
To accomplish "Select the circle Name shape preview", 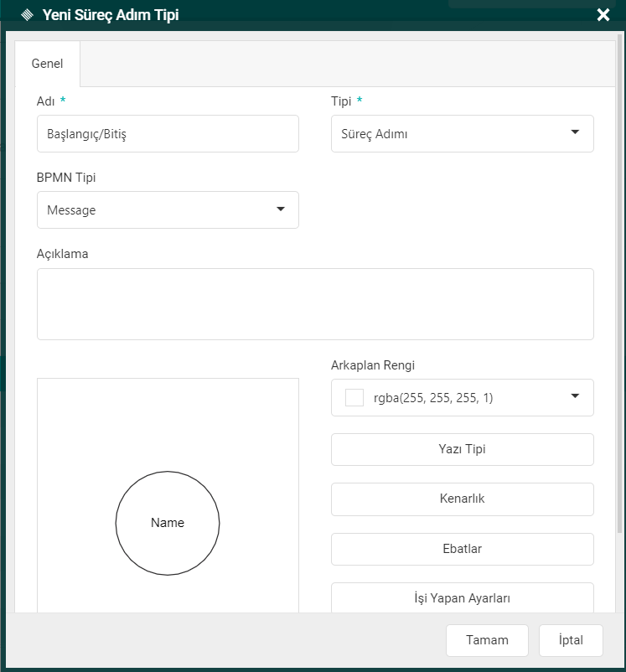I will coord(168,523).
